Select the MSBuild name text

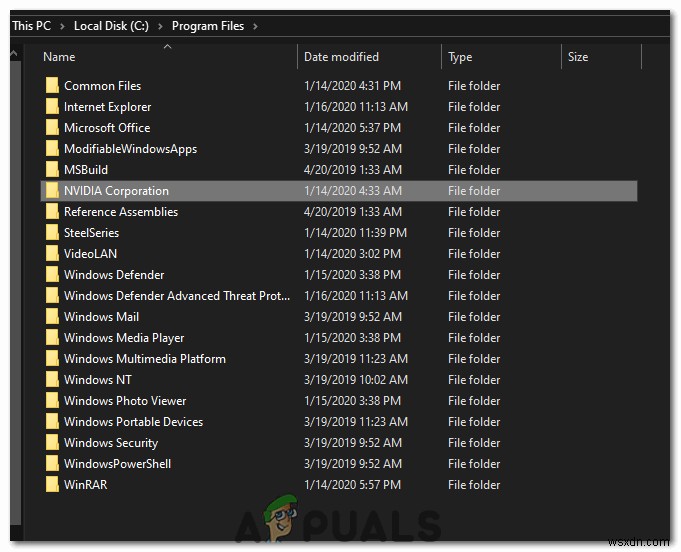86,170
